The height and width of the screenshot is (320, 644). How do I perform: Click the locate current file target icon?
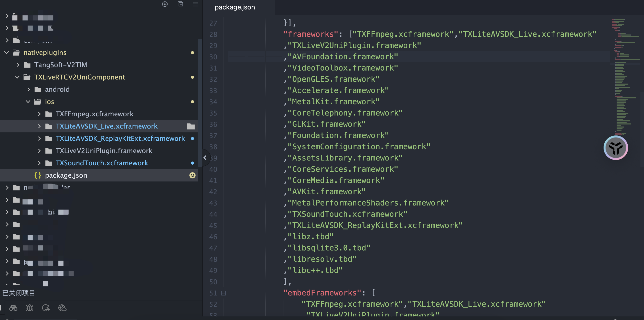coord(165,4)
